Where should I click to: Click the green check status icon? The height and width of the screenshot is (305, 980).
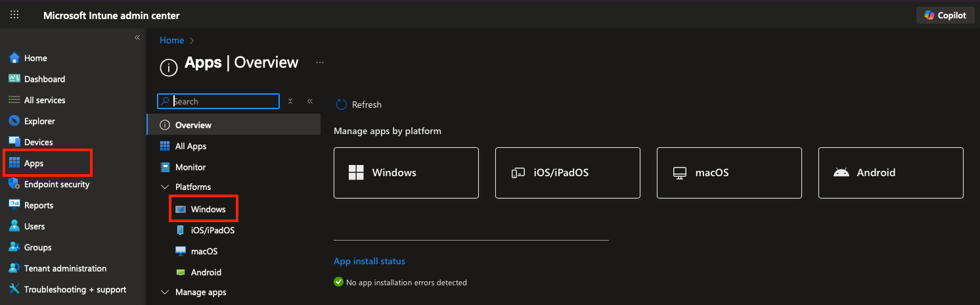[x=338, y=282]
